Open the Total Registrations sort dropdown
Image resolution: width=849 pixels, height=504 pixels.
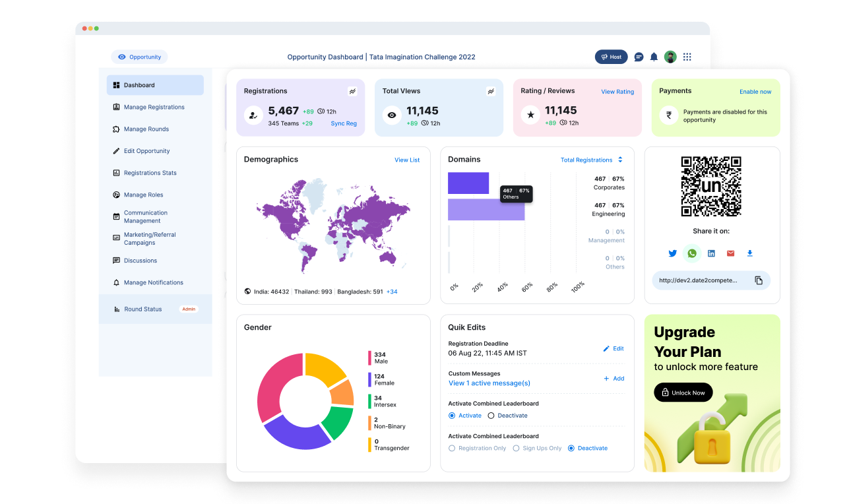[592, 160]
